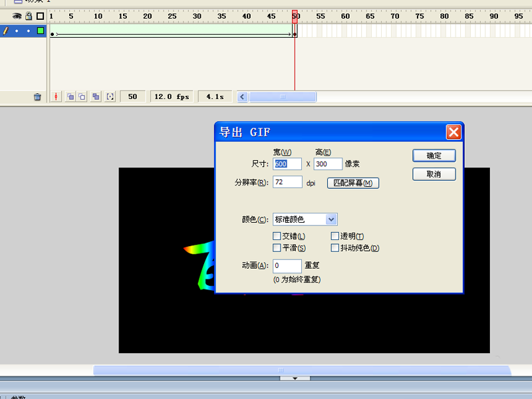Screen dimensions: 532x399
Task: Click the current frame number 50 box
Action: point(132,96)
